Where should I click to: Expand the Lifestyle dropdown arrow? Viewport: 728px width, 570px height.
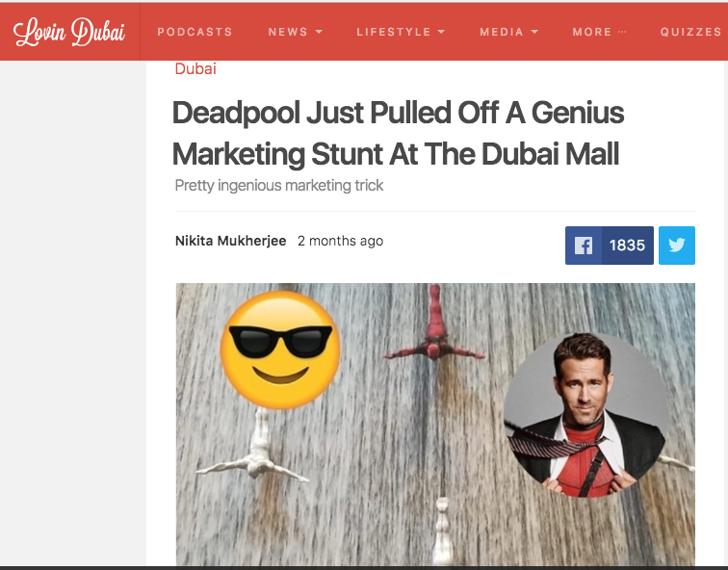(441, 32)
